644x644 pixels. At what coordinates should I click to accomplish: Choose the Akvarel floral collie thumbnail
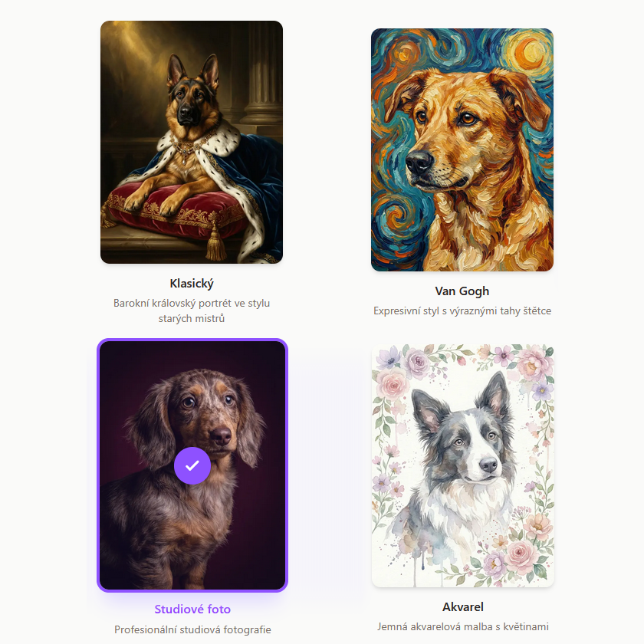point(462,466)
